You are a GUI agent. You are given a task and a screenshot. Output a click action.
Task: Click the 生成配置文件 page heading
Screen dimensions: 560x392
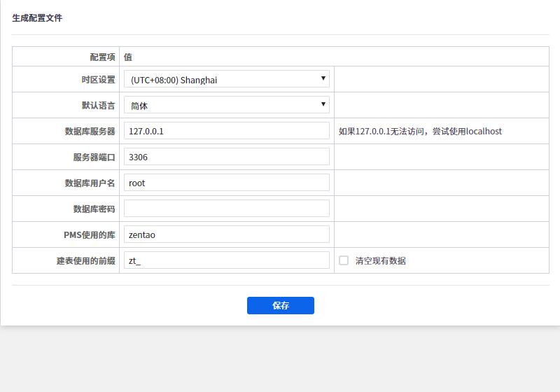(x=37, y=18)
